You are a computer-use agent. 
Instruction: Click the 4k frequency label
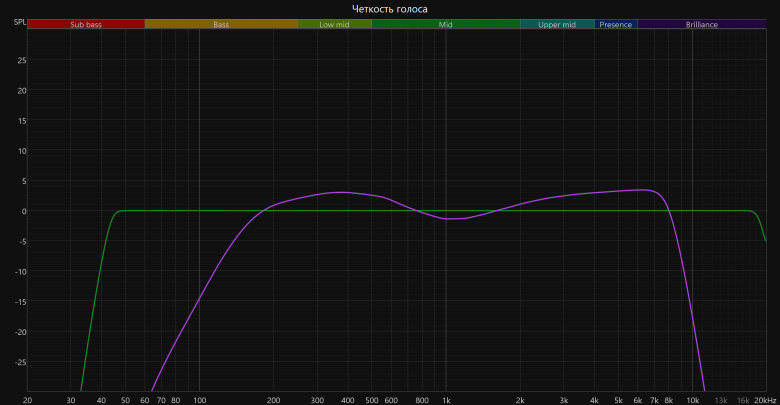click(594, 400)
